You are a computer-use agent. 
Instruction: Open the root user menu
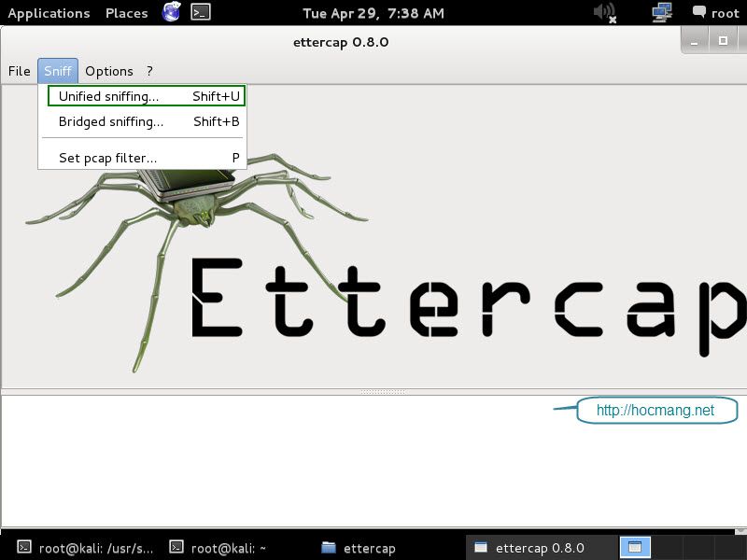715,13
